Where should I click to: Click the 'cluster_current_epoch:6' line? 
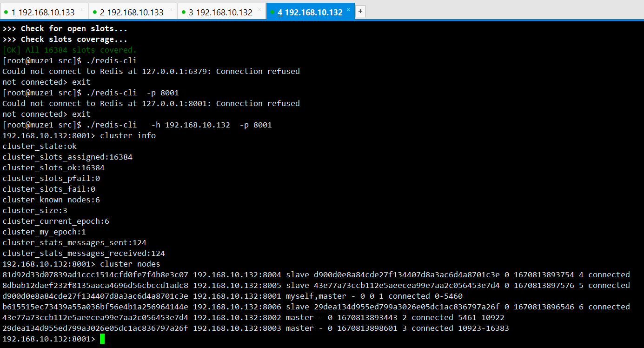[x=56, y=221]
